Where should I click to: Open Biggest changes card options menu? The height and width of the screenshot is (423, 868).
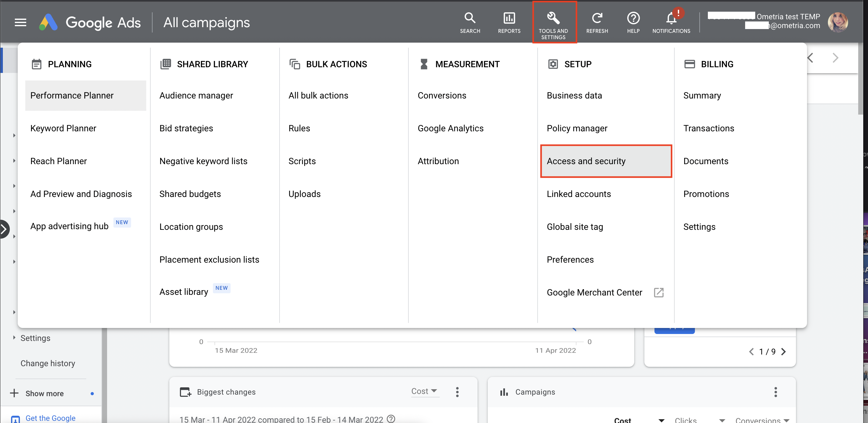[x=457, y=392]
